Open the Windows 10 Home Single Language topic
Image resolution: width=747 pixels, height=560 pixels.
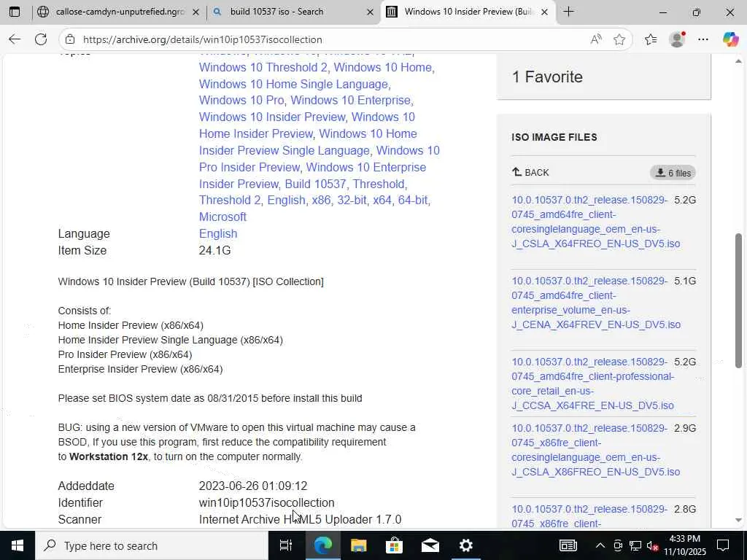coord(293,84)
